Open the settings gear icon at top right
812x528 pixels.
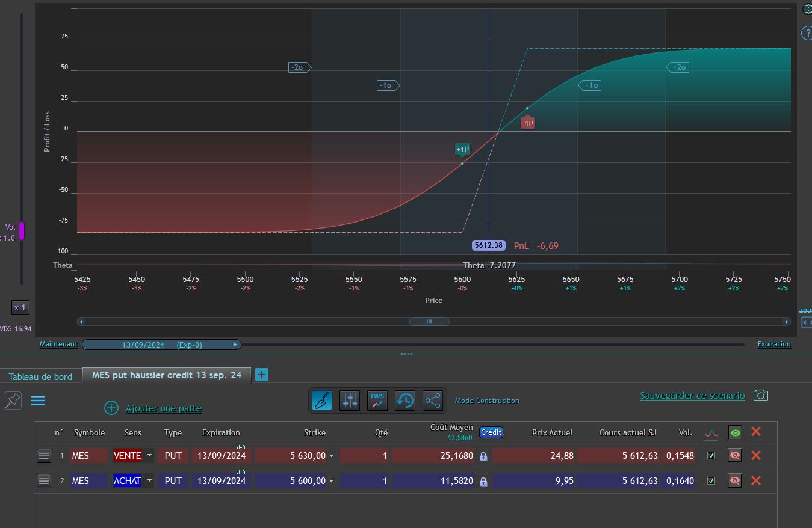pyautogui.click(x=808, y=9)
